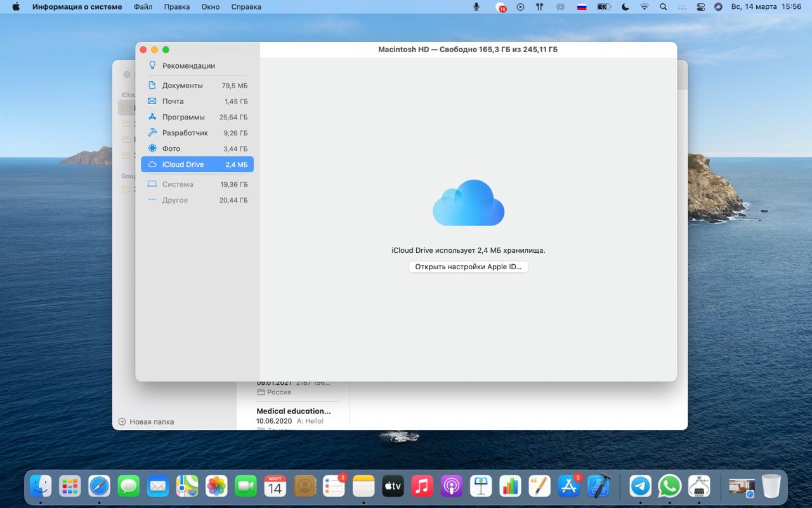812x508 pixels.
Task: Open Trash from Dock
Action: click(771, 486)
